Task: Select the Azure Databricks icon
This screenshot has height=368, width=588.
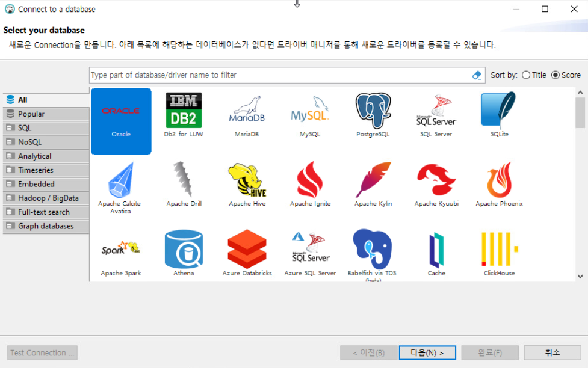Action: click(247, 253)
